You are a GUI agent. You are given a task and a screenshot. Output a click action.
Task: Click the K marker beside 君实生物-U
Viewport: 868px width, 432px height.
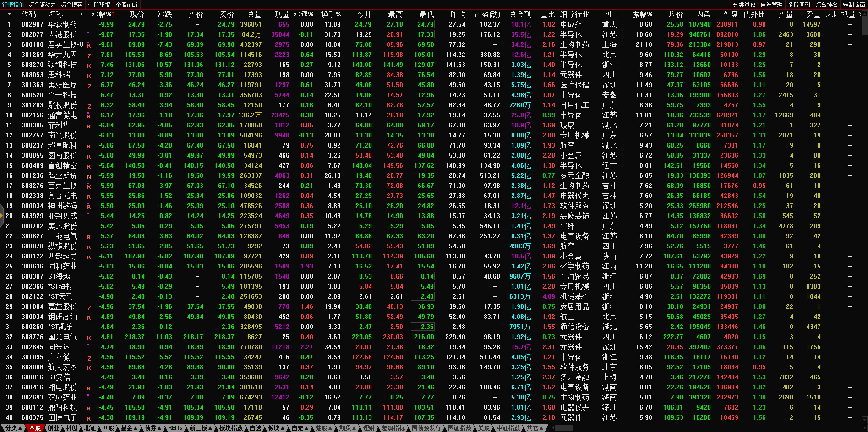(89, 45)
